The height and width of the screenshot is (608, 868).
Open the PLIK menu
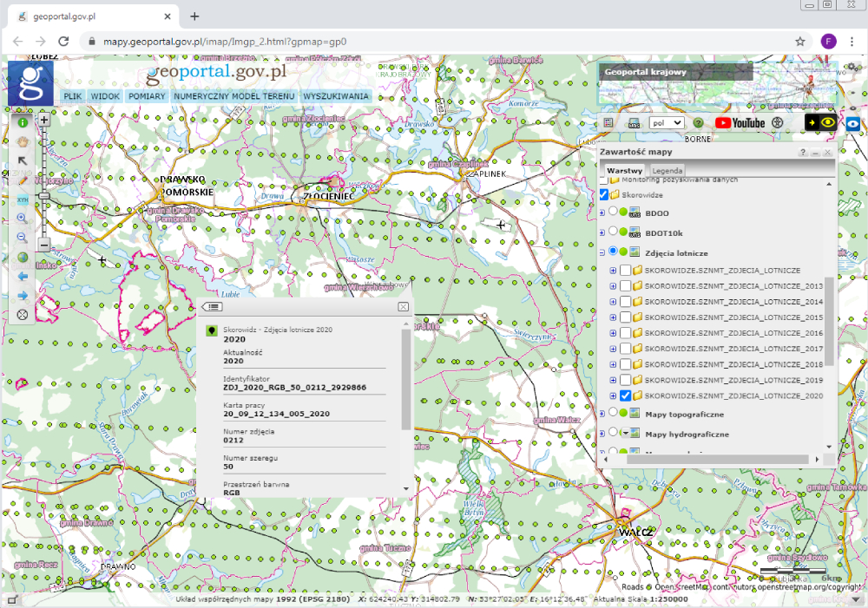[x=73, y=96]
